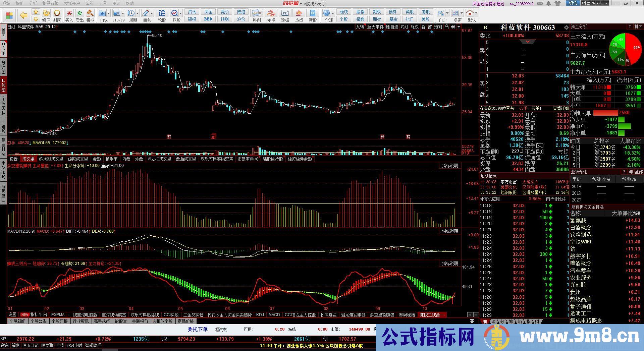
Task: Toggle 均线 moving average display
Action: [404, 27]
